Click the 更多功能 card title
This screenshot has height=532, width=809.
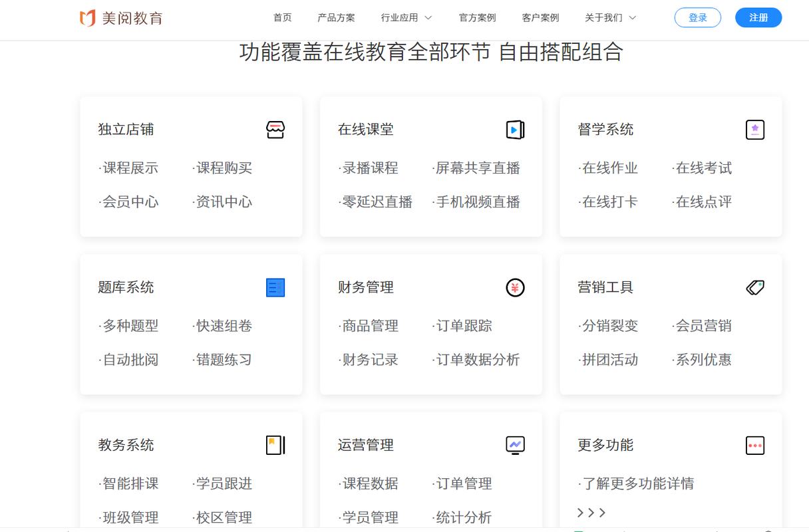(605, 445)
